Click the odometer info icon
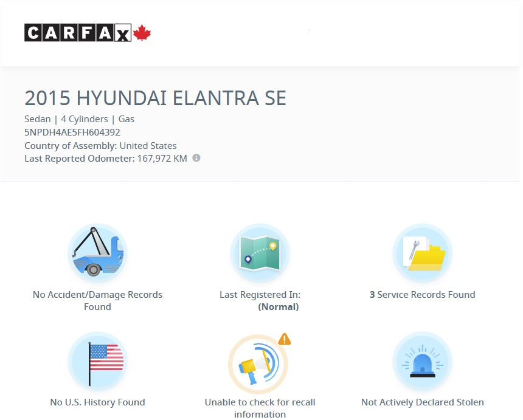The width and height of the screenshot is (523, 420). pos(196,158)
